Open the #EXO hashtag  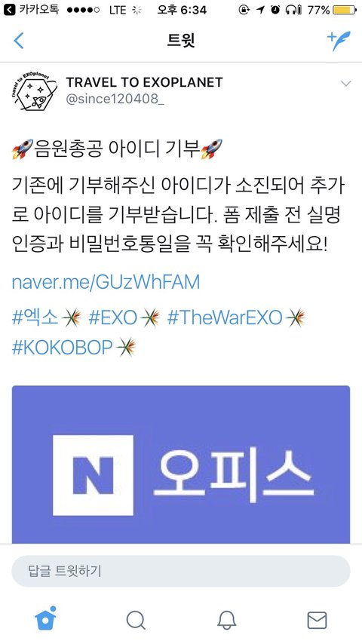pyautogui.click(x=112, y=318)
